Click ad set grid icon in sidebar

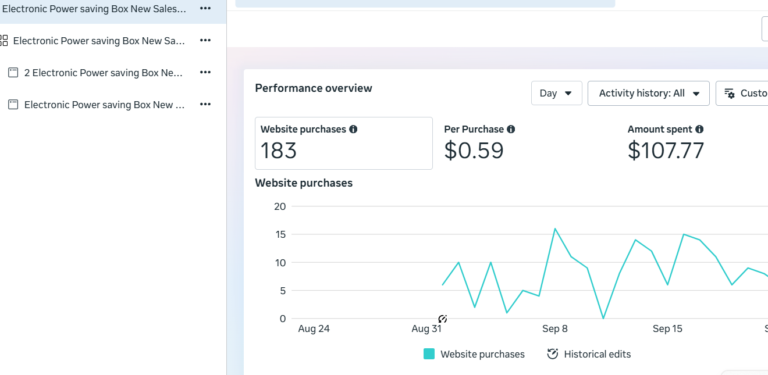pos(3,40)
